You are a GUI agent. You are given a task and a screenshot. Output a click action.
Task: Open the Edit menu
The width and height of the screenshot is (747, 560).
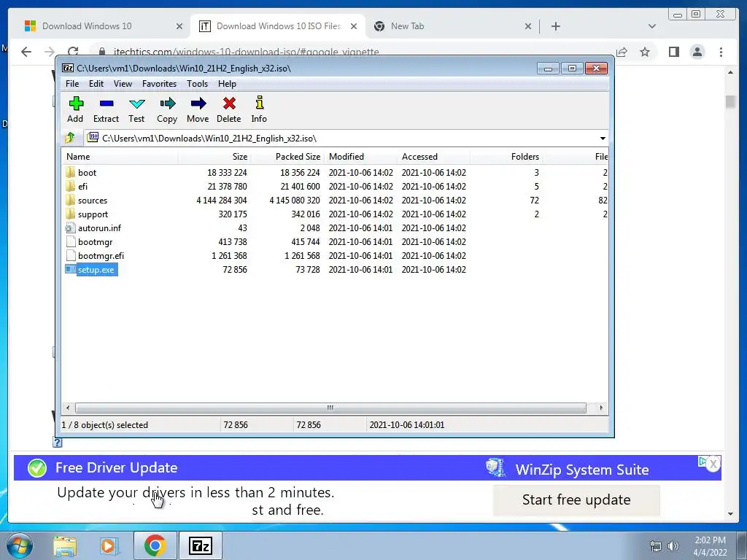click(96, 84)
